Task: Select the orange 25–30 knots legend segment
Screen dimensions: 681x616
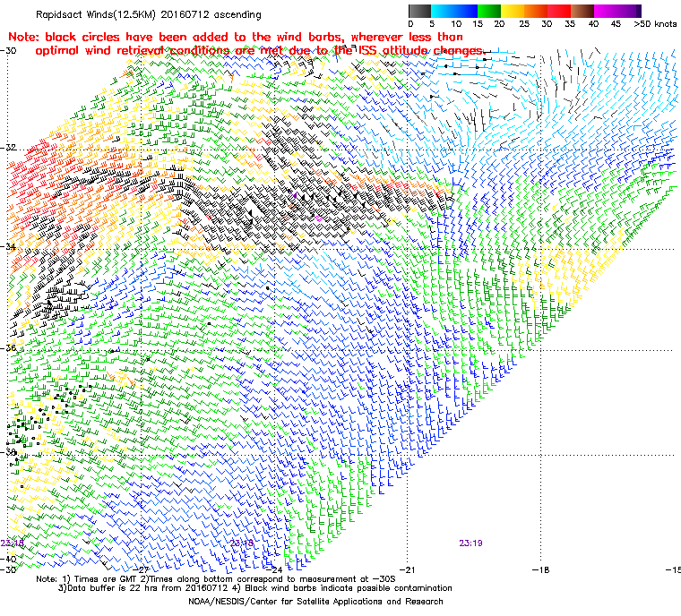Action: click(x=536, y=11)
